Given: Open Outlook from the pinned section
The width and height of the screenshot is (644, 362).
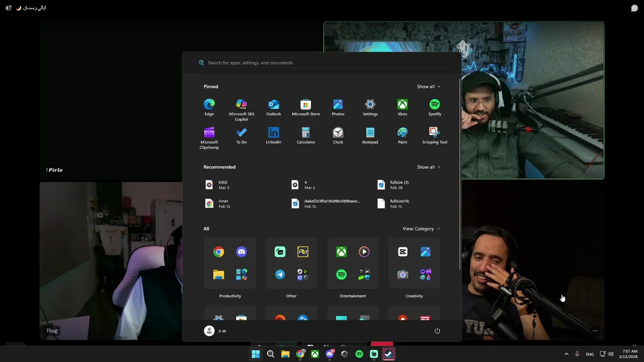Looking at the screenshot, I should 274,108.
